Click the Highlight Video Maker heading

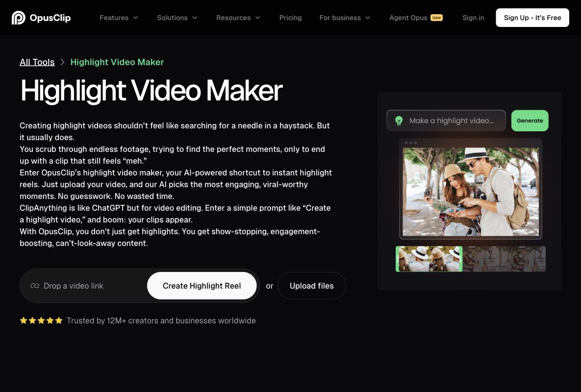[x=151, y=90]
